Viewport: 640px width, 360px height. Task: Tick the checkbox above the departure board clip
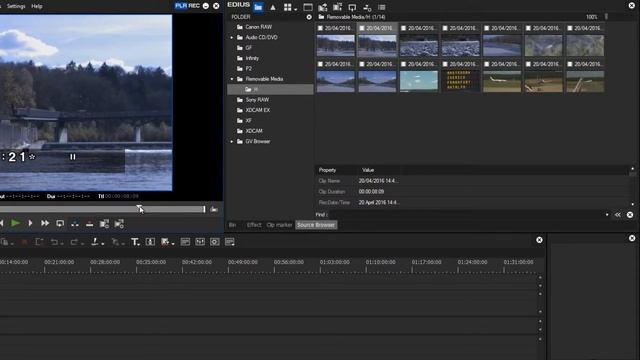[x=445, y=64]
